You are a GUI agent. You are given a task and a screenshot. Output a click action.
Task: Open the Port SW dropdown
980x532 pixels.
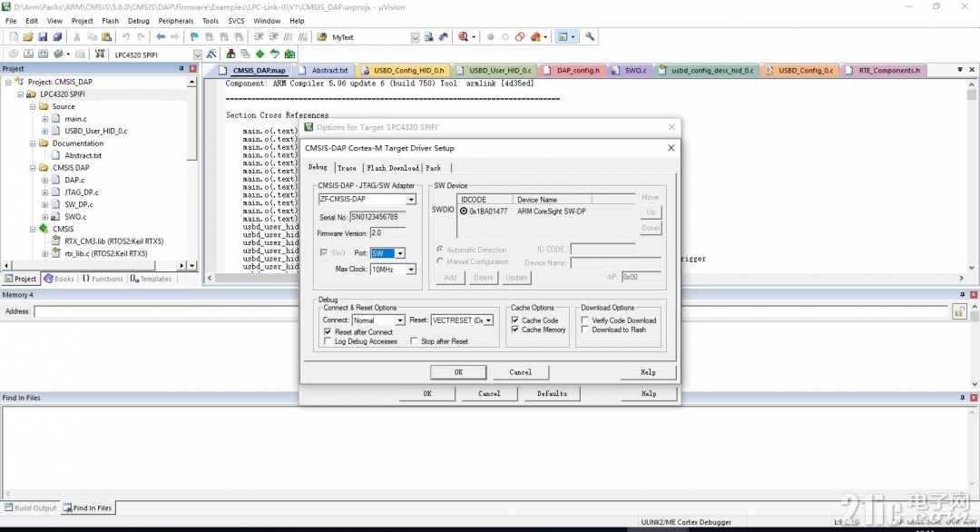click(399, 253)
